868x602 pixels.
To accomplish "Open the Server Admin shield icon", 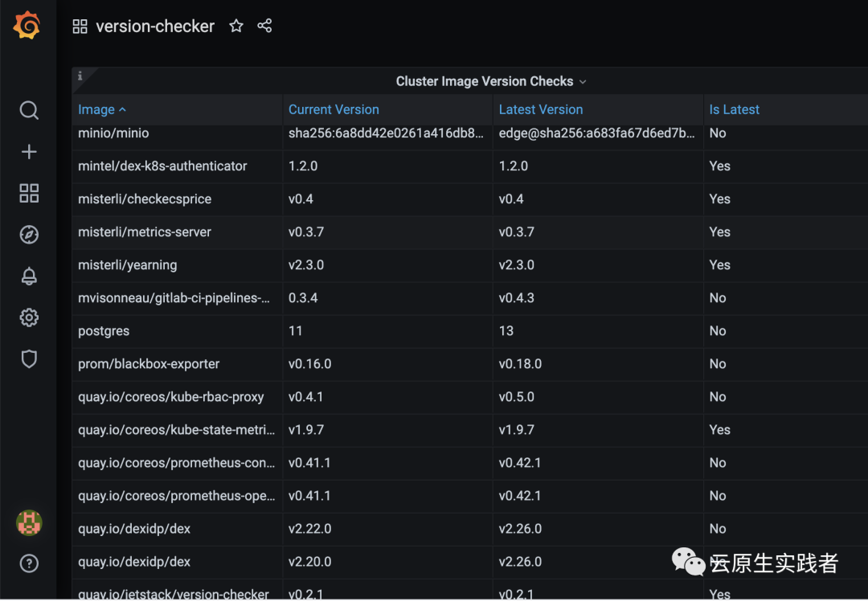I will (x=29, y=359).
